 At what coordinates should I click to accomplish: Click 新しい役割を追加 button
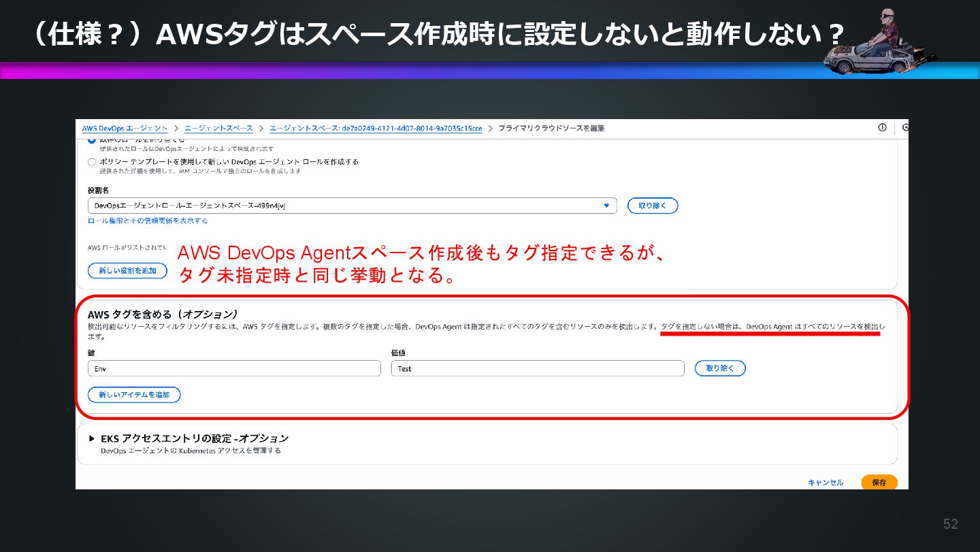[x=127, y=271]
